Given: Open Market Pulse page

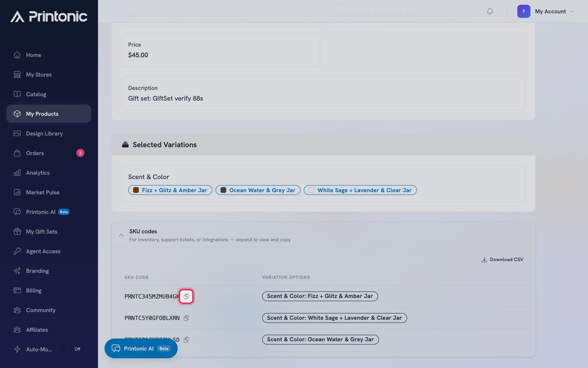Looking at the screenshot, I should coord(49,192).
